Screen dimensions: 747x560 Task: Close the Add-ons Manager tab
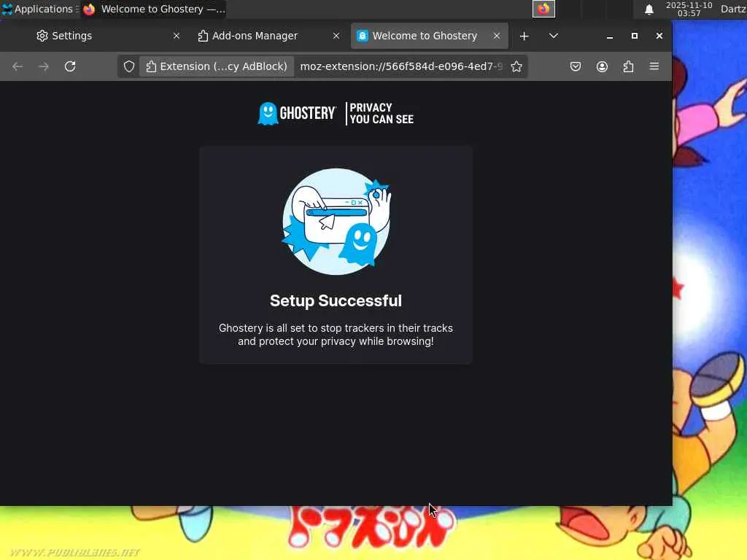tap(336, 36)
